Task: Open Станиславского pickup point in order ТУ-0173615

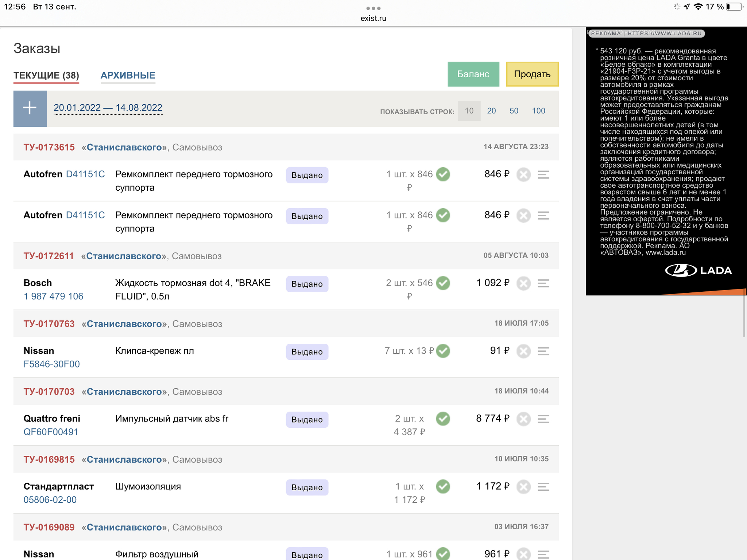Action: pyautogui.click(x=124, y=147)
